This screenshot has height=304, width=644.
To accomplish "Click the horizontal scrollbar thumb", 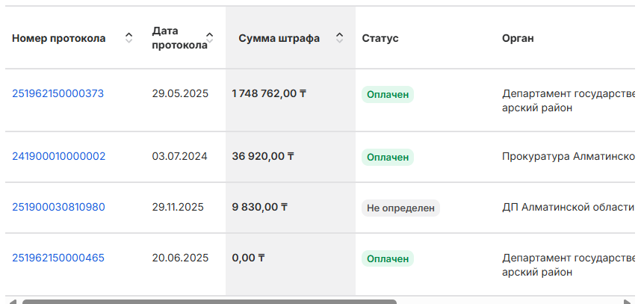I will click(x=209, y=301).
